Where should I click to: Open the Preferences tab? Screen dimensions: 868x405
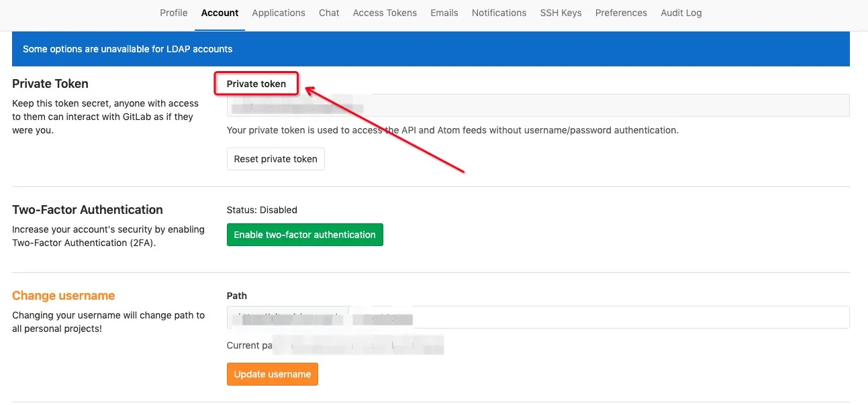point(621,13)
